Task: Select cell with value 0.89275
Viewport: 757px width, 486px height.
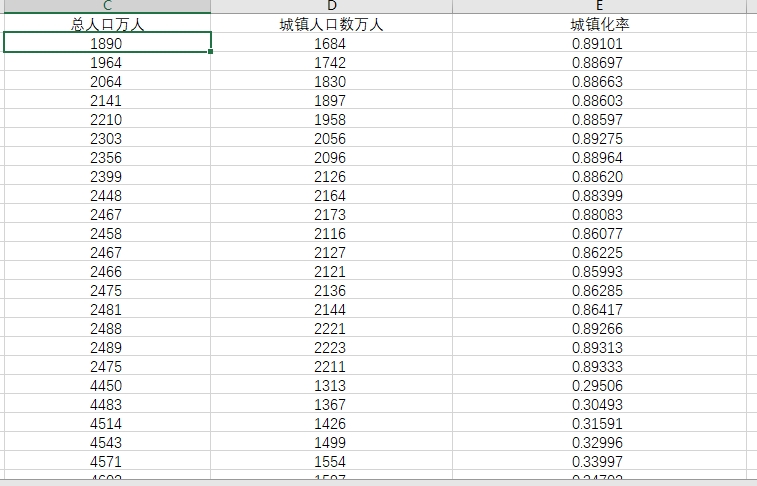Action: [599, 138]
